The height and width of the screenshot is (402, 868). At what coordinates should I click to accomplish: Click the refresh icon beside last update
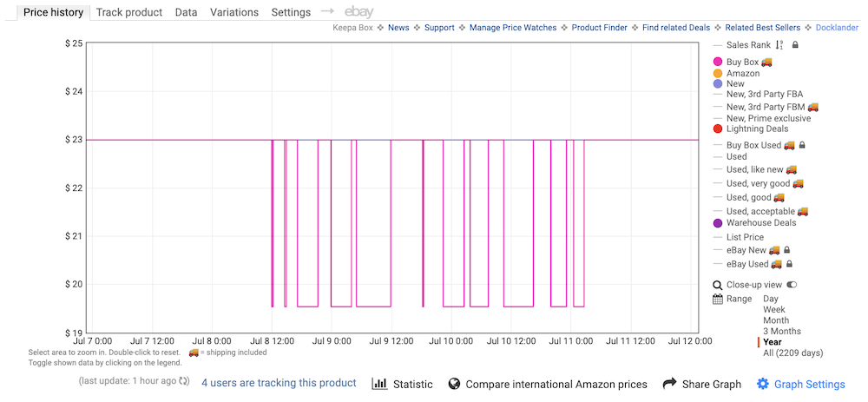click(x=184, y=381)
